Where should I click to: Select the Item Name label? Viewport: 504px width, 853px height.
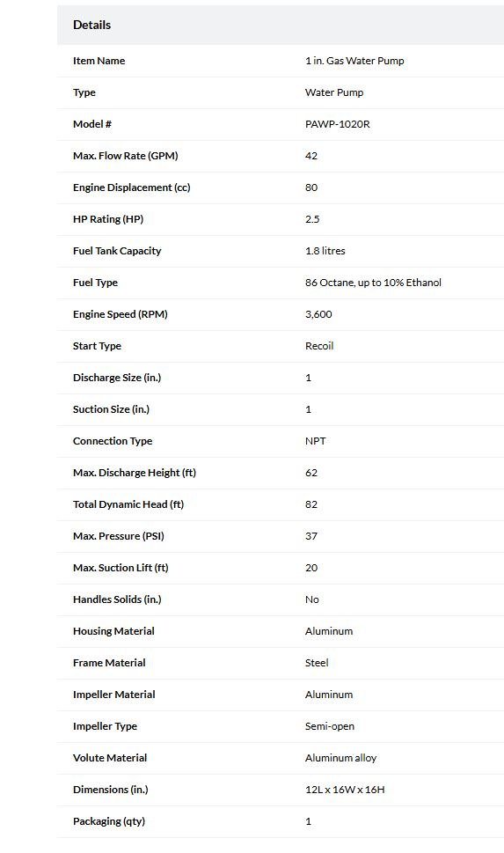tap(99, 61)
